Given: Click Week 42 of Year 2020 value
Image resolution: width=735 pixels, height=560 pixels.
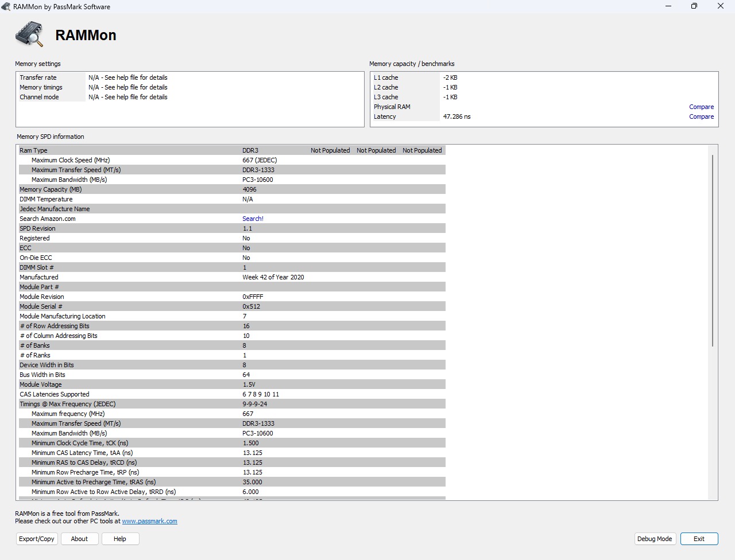Looking at the screenshot, I should [273, 277].
